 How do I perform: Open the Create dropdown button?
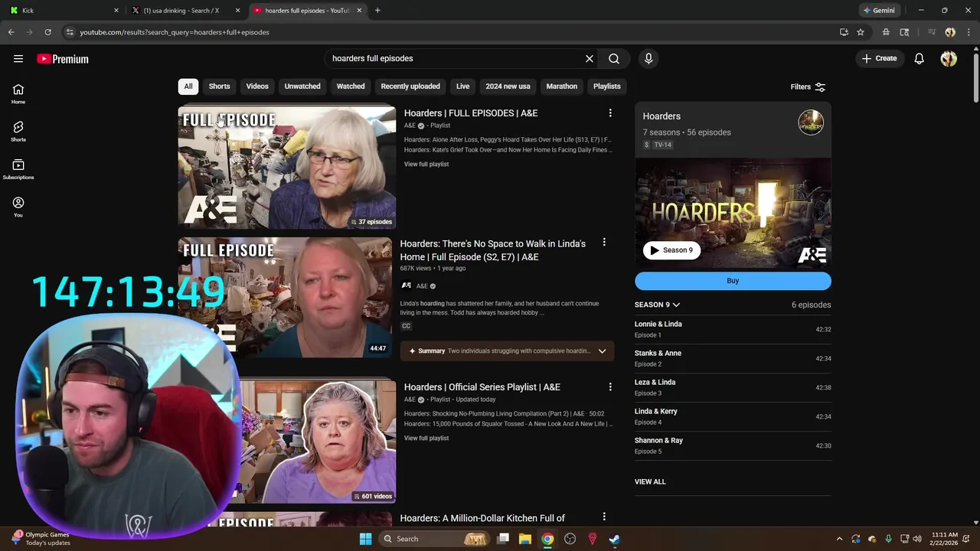(879, 58)
